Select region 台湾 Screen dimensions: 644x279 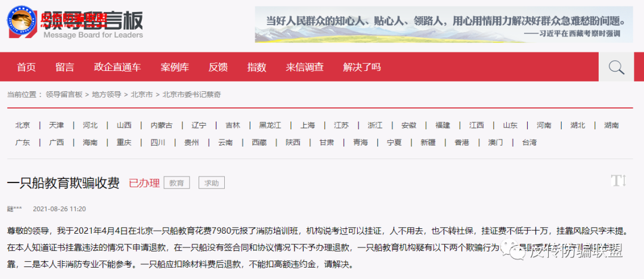pos(530,142)
